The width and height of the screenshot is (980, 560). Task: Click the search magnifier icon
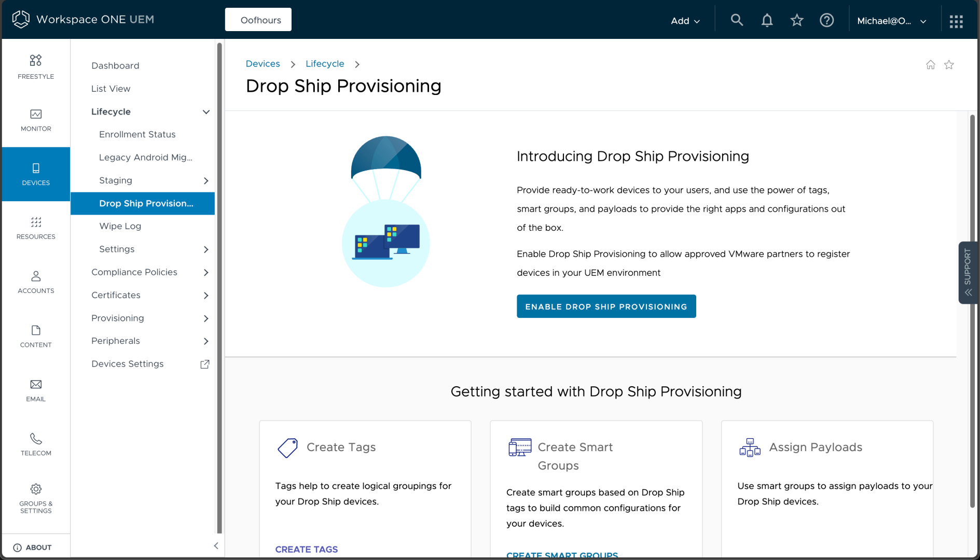pyautogui.click(x=737, y=20)
